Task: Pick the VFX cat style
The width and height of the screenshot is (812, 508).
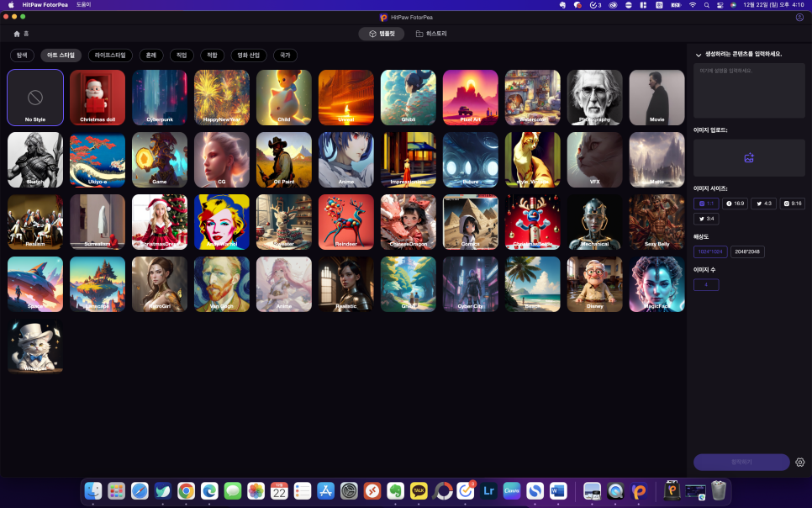Action: click(594, 160)
